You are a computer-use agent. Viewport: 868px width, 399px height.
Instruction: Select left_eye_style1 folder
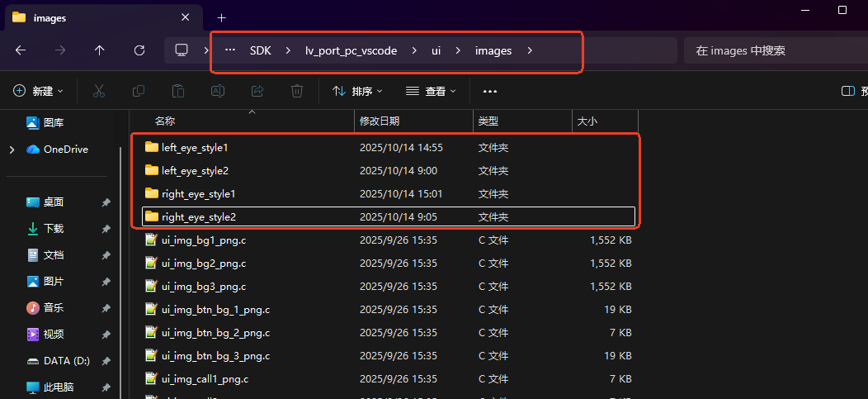click(388, 147)
